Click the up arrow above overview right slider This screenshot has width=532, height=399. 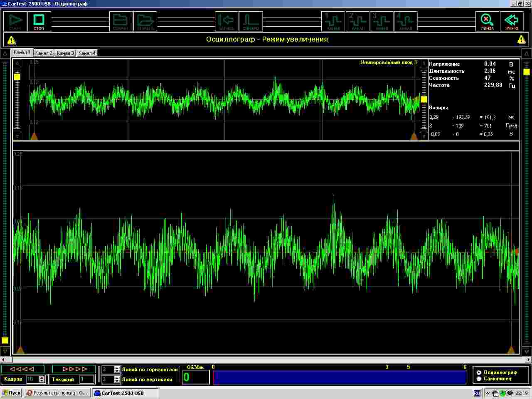[x=424, y=63]
